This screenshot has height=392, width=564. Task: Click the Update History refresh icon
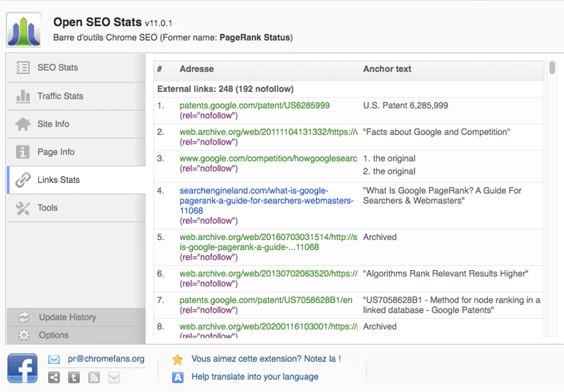[x=24, y=317]
